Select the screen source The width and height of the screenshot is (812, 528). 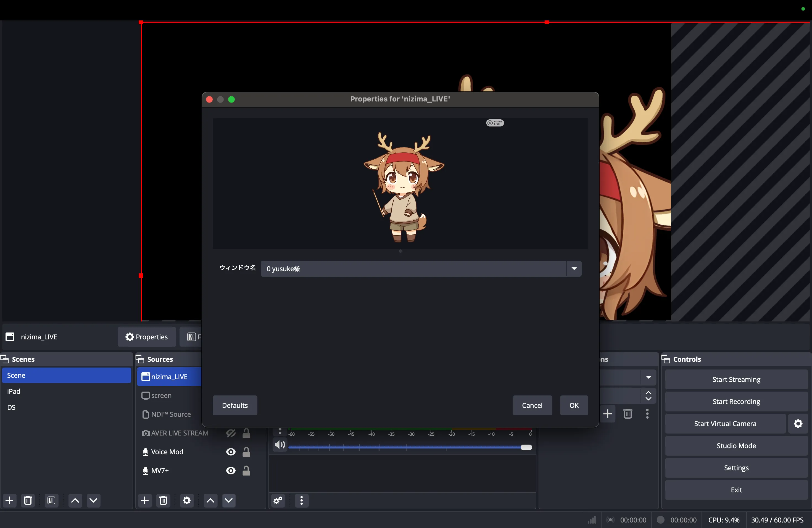pos(170,395)
